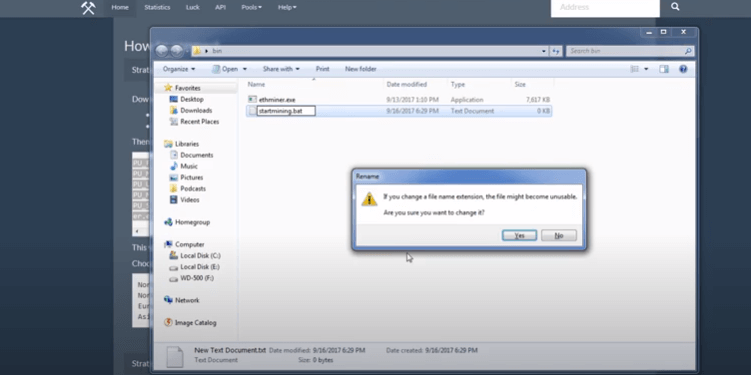Image resolution: width=751 pixels, height=375 pixels.
Task: Open Luck in the website navbar
Action: coord(193,7)
